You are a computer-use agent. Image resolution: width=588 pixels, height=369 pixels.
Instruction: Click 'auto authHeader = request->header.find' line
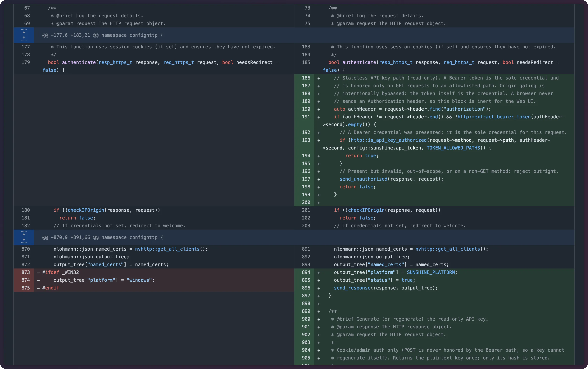click(x=412, y=109)
